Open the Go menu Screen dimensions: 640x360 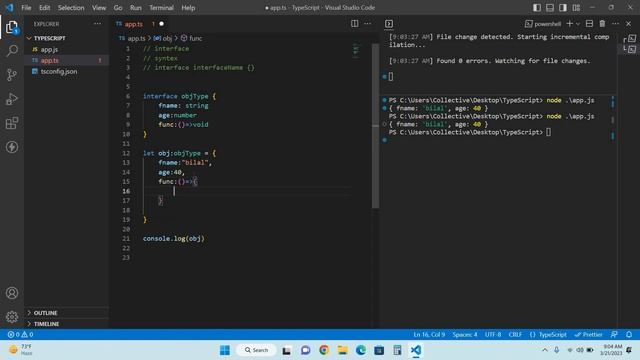pyautogui.click(x=118, y=8)
